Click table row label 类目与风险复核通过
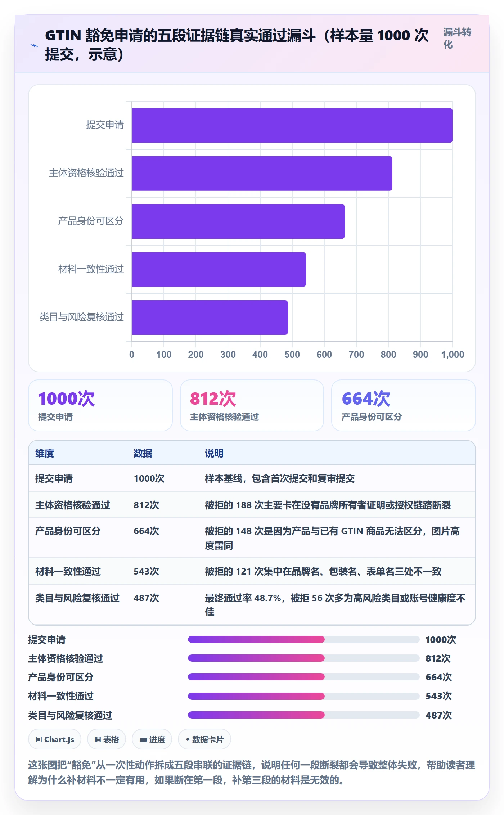Screen dimensions: 504x815 click(x=77, y=598)
